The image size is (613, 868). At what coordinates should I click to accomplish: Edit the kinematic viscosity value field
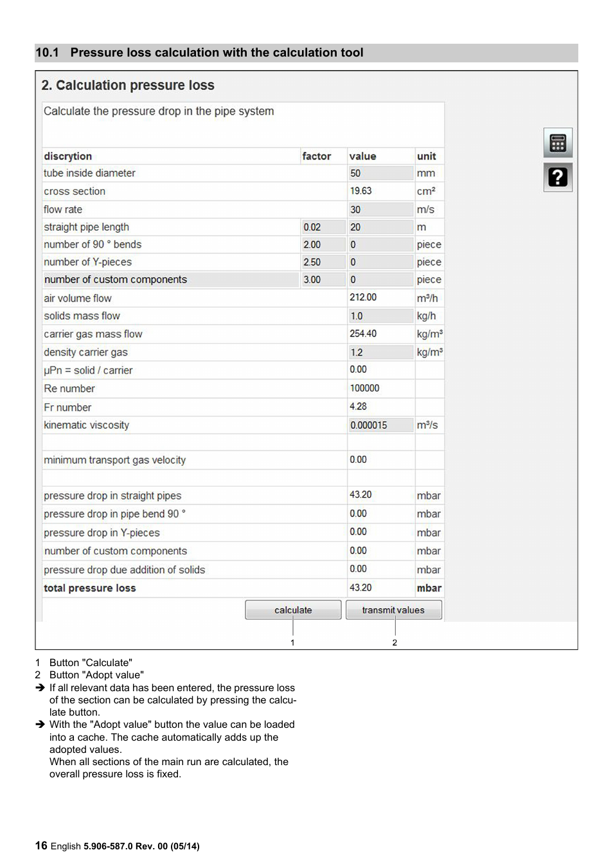(380, 425)
